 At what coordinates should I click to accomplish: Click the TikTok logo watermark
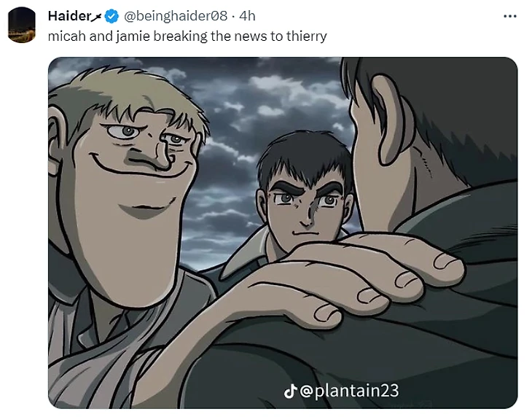[290, 391]
